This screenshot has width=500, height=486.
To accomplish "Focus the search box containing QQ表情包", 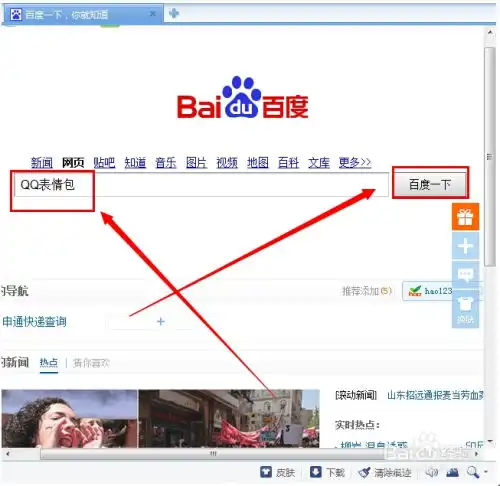I will tap(201, 185).
